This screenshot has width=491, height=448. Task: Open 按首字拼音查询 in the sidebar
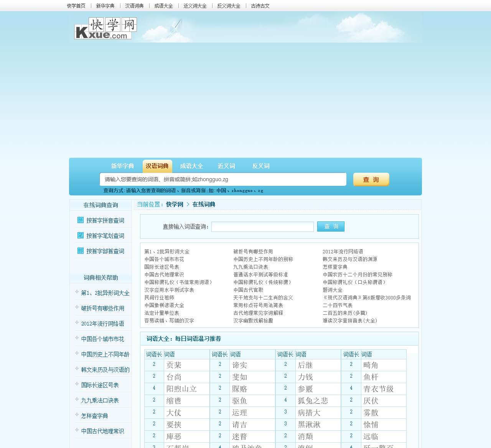(105, 220)
